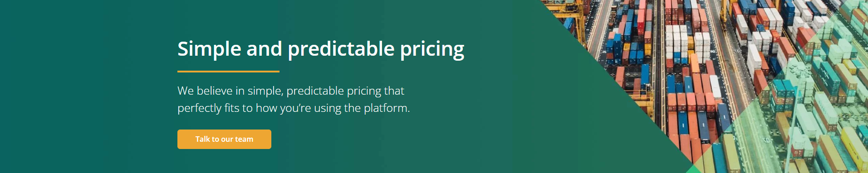Click the "Simple and predictable pricing" heading
The width and height of the screenshot is (868, 173).
[x=321, y=49]
